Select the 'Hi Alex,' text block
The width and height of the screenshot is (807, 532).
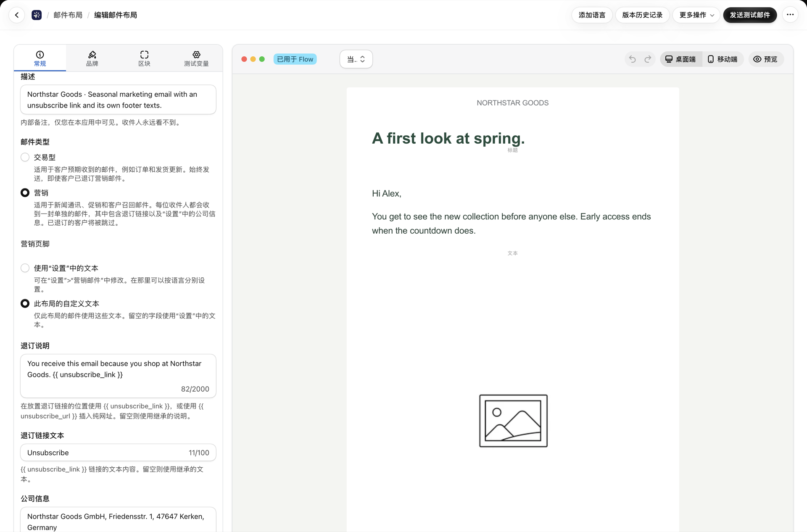tap(387, 193)
